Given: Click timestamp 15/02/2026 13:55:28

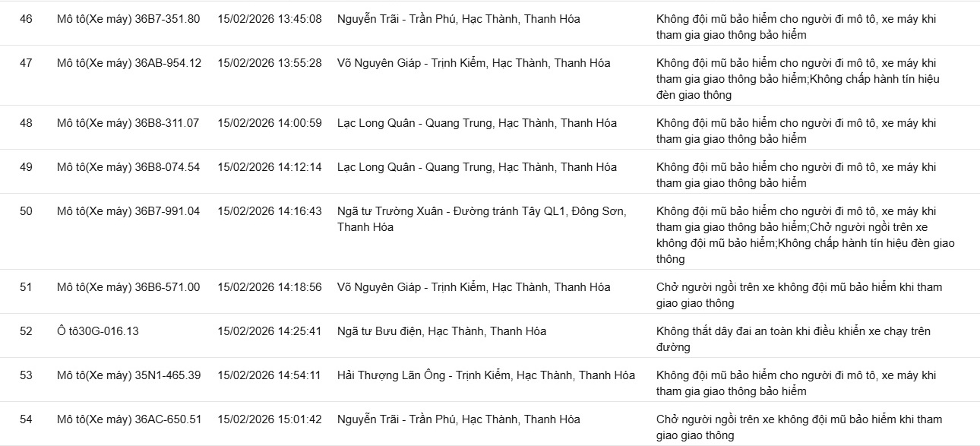Looking at the screenshot, I should pyautogui.click(x=270, y=63).
